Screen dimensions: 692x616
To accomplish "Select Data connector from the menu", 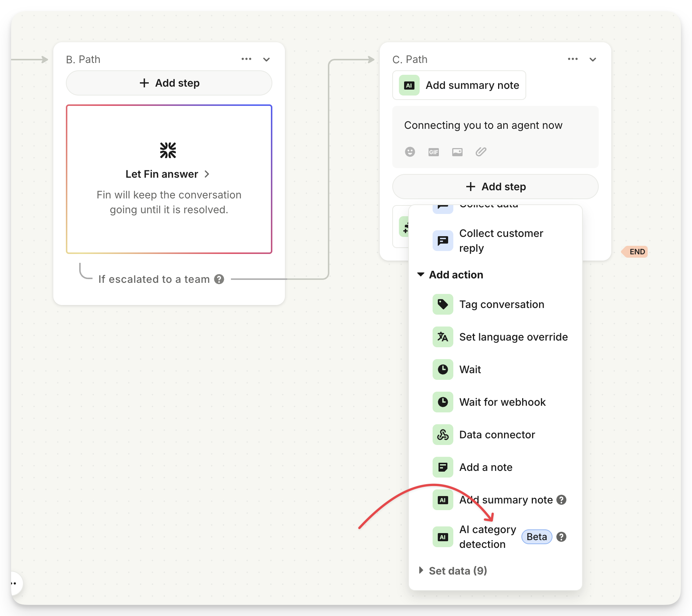I will pos(497,435).
